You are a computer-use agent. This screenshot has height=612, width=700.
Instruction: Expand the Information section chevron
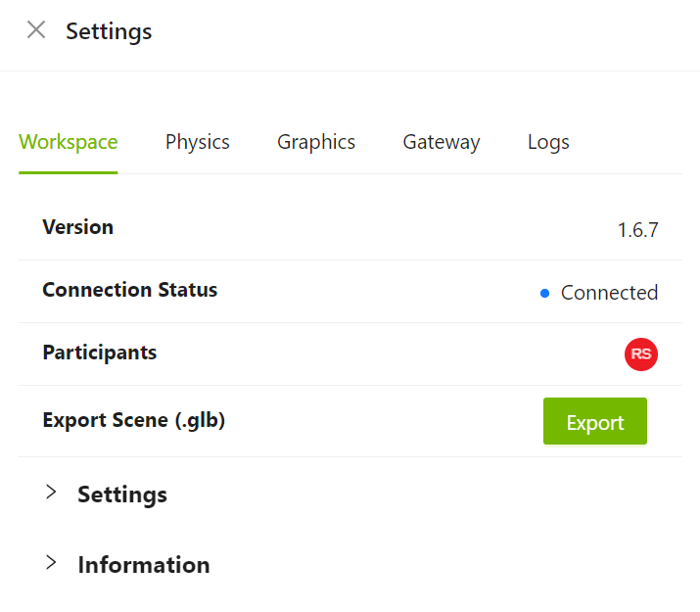[x=51, y=563]
